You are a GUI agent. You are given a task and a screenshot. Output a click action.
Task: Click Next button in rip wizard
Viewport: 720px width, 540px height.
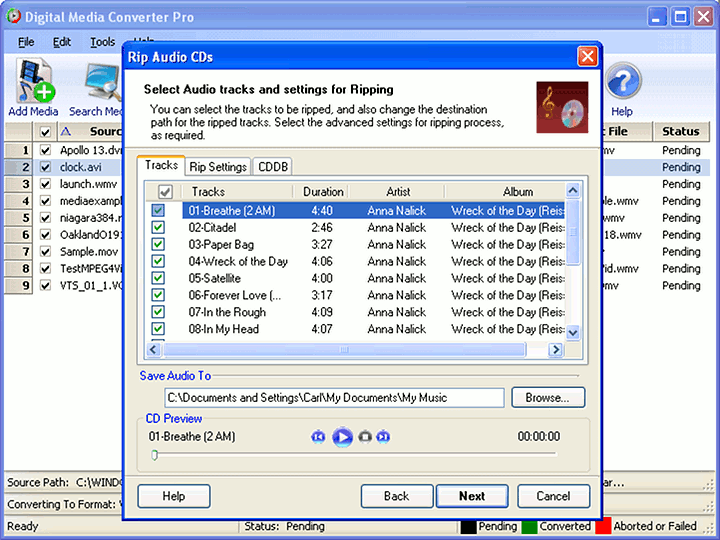tap(472, 496)
